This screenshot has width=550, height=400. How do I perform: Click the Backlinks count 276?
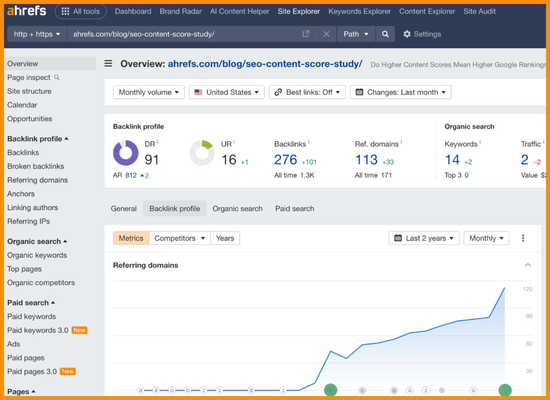[286, 160]
